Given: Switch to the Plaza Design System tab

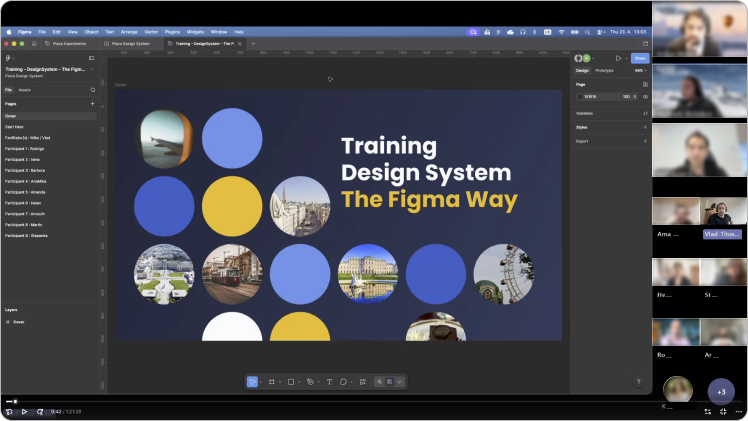Looking at the screenshot, I should click(131, 43).
